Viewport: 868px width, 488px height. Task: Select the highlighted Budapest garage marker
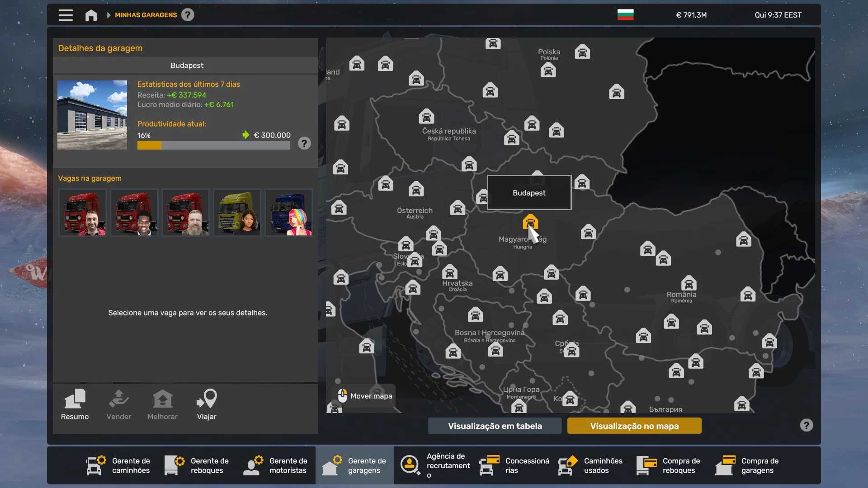coord(530,222)
